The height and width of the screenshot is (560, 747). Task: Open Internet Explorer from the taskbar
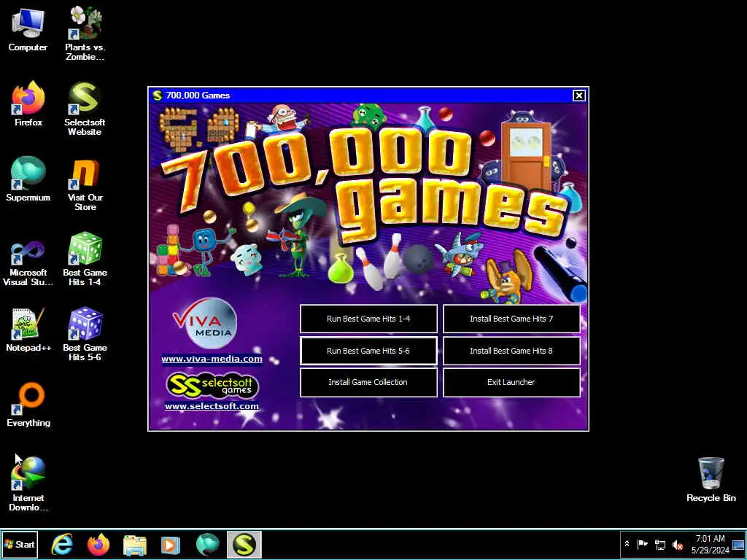[x=62, y=545]
